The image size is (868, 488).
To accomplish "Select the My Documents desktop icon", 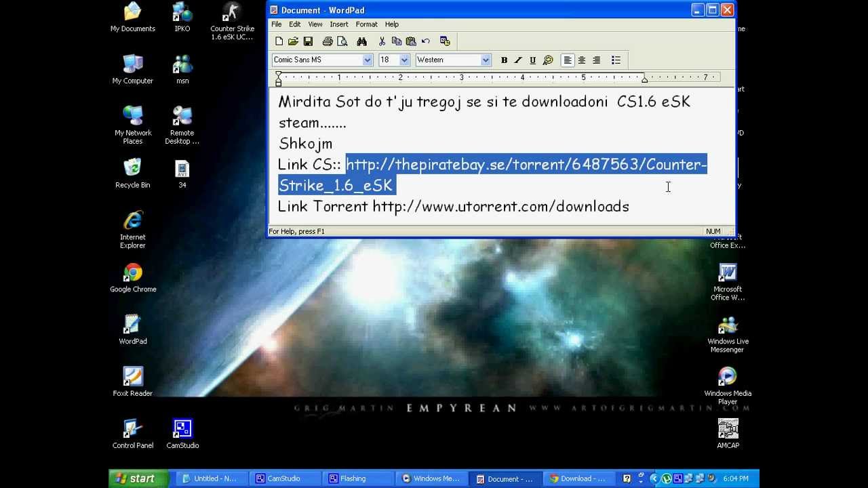I will click(x=133, y=18).
